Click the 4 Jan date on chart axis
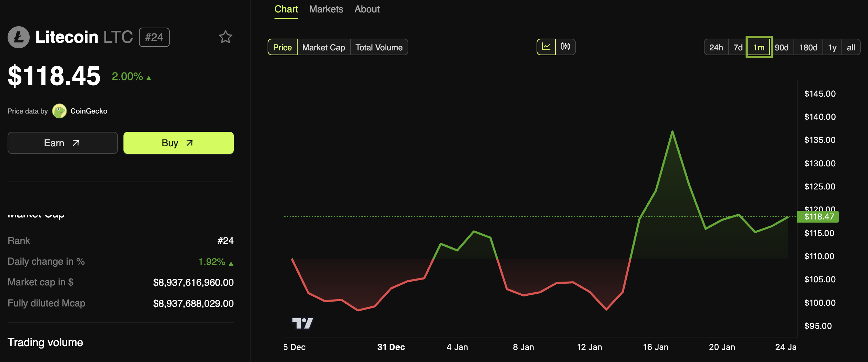868x362 pixels. pos(457,347)
